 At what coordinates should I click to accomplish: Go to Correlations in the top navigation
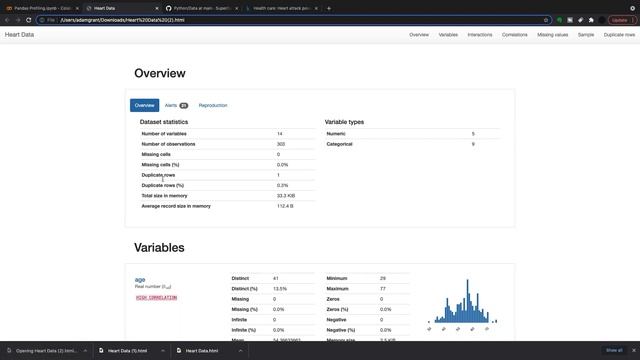click(514, 35)
